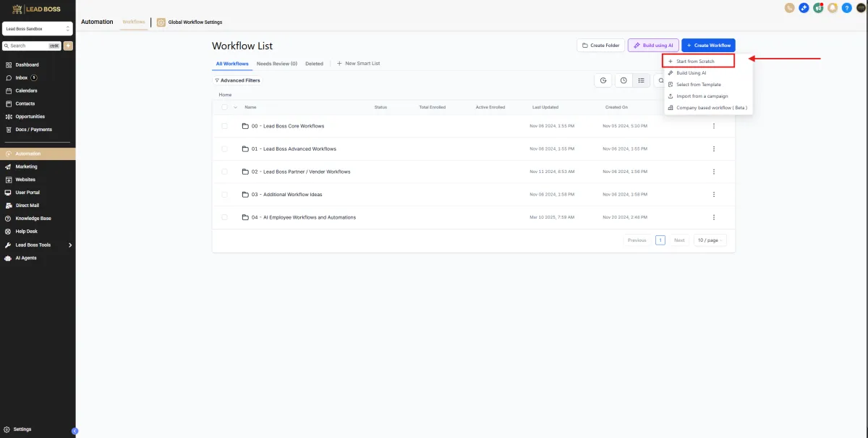Image resolution: width=868 pixels, height=438 pixels.
Task: Check the box for 03 - Additional Workflow Ideas
Action: 224,195
